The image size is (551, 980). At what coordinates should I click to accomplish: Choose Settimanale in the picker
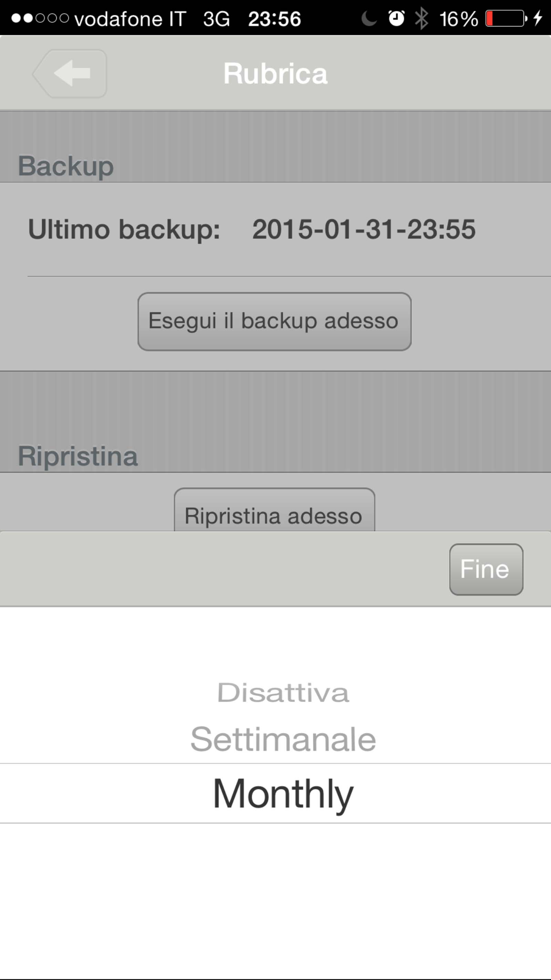(x=283, y=739)
